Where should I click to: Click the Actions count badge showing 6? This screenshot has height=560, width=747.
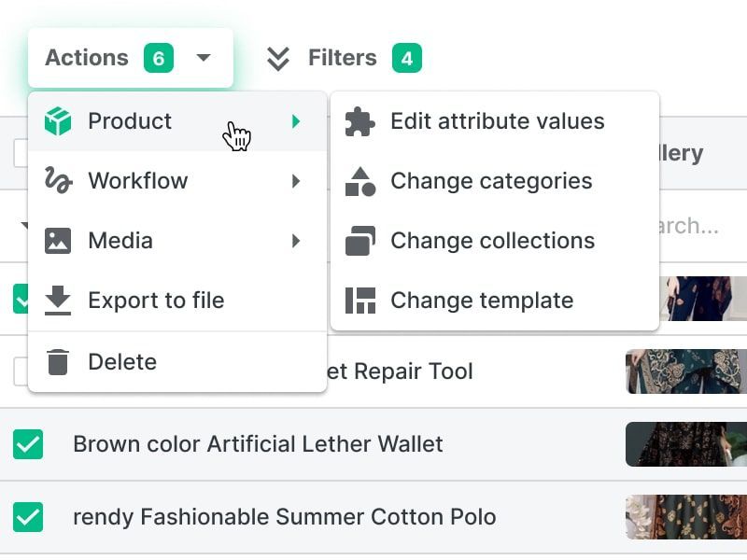point(159,58)
